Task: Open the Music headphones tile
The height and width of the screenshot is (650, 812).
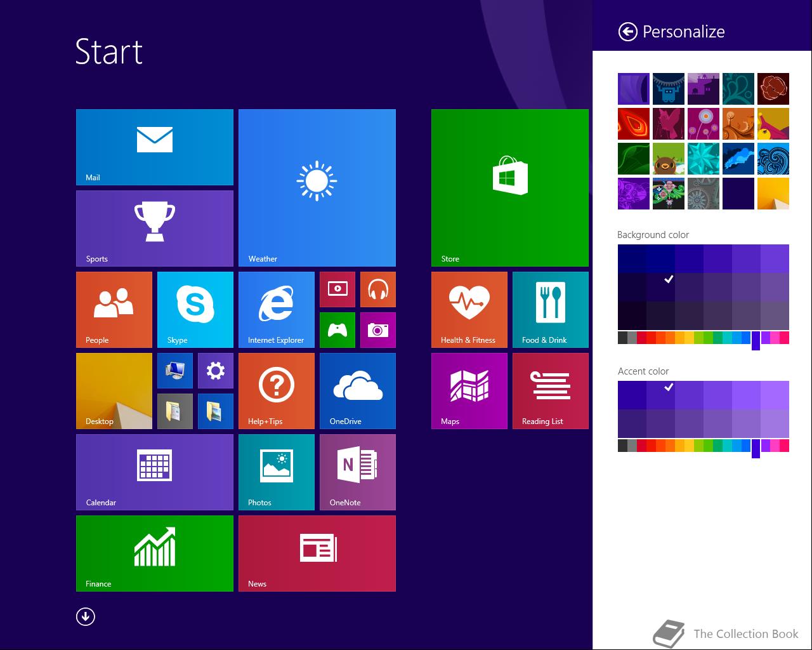Action: (378, 289)
